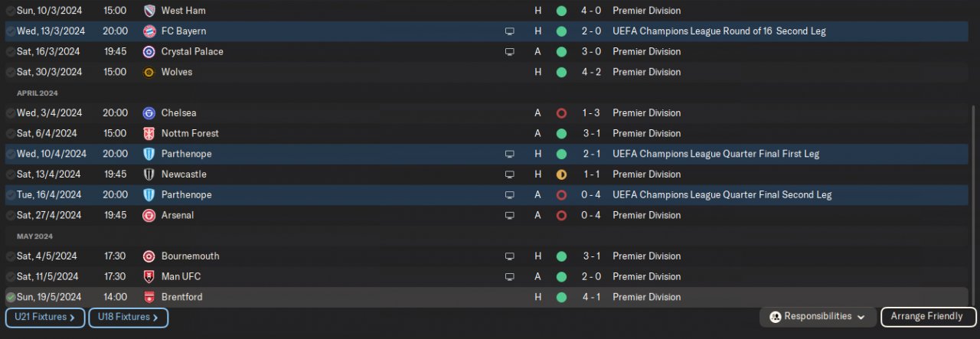Viewport: 980px width, 339px height.
Task: Click the Nottm Forest club crest
Action: point(149,134)
